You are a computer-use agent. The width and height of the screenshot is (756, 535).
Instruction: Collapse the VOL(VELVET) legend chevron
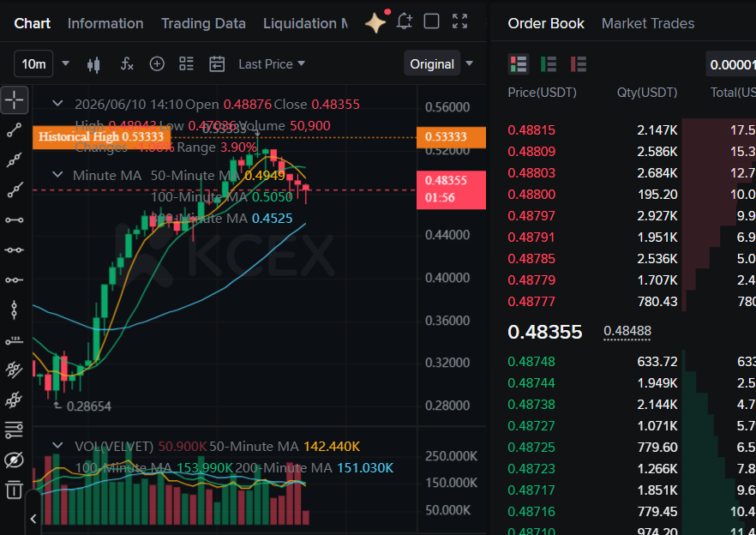coord(58,445)
